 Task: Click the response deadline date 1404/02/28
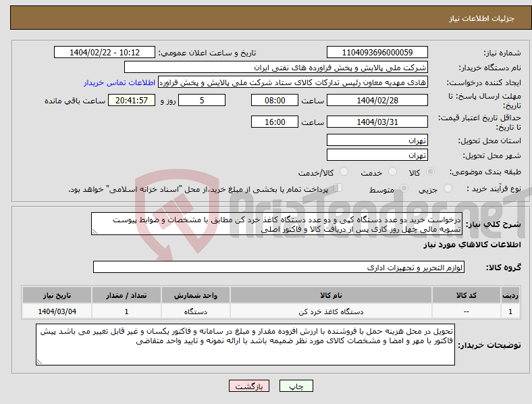377,100
